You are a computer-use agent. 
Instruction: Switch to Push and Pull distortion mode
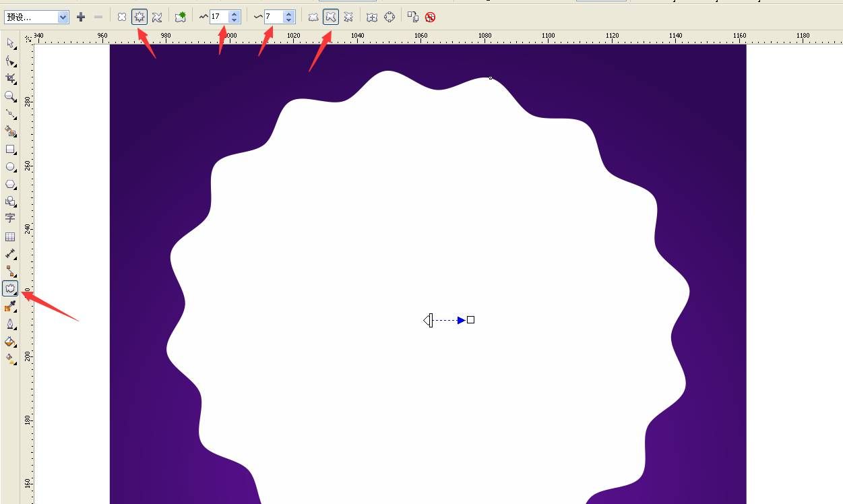pos(122,17)
